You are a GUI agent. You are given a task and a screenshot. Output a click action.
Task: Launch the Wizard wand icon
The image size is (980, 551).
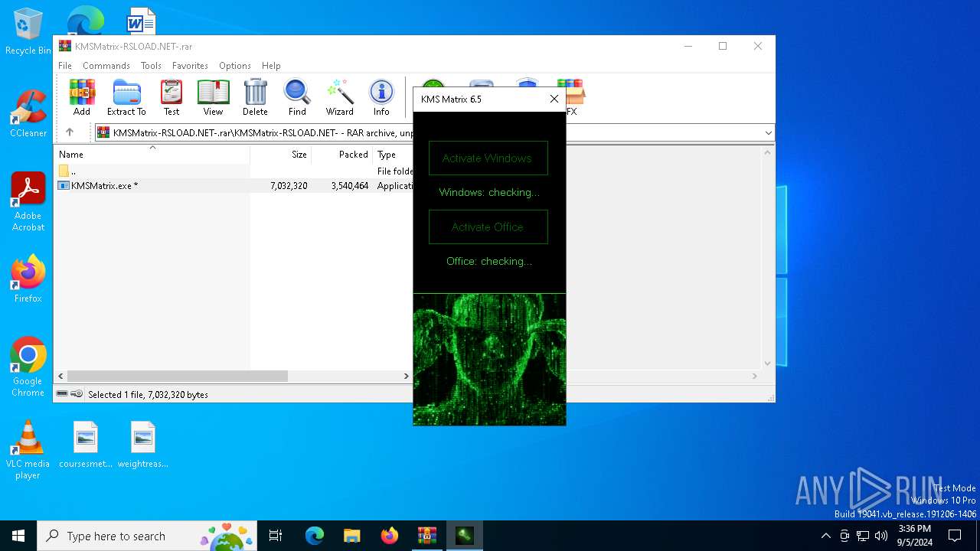tap(339, 97)
